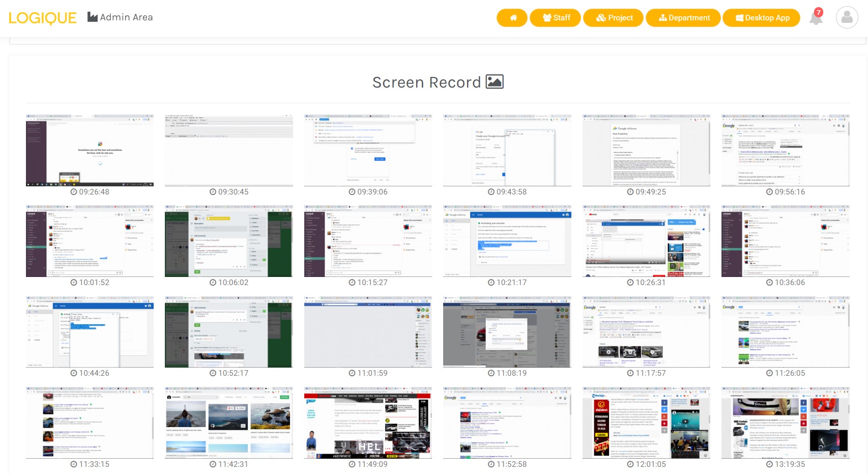Click the Desktop App button
The height and width of the screenshot is (474, 868).
(762, 18)
